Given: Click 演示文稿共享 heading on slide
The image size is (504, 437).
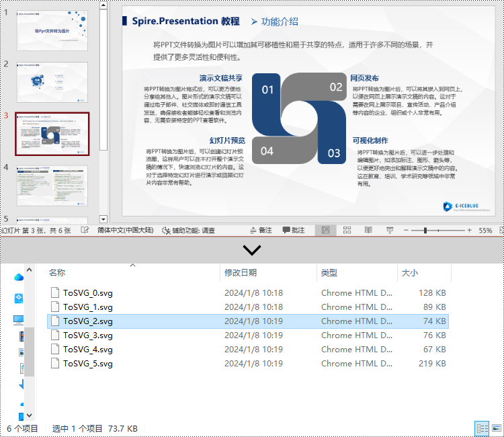Looking at the screenshot, I should 220,78.
